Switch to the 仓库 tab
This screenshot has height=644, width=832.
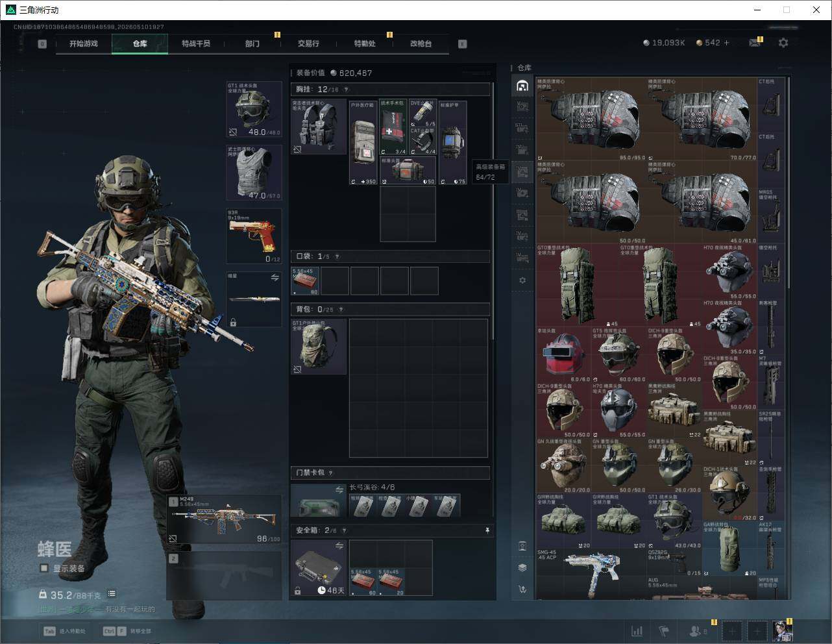click(140, 43)
